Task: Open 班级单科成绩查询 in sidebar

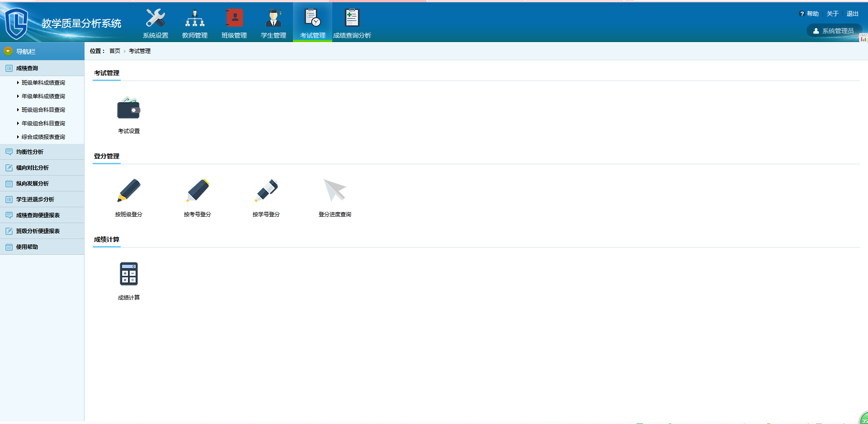Action: pos(43,83)
